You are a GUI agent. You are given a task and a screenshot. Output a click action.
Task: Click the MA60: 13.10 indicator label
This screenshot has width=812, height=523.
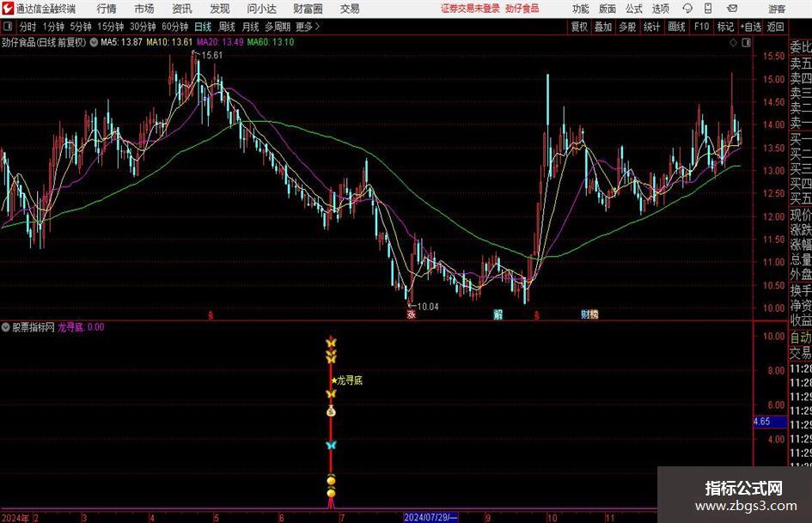pos(271,42)
